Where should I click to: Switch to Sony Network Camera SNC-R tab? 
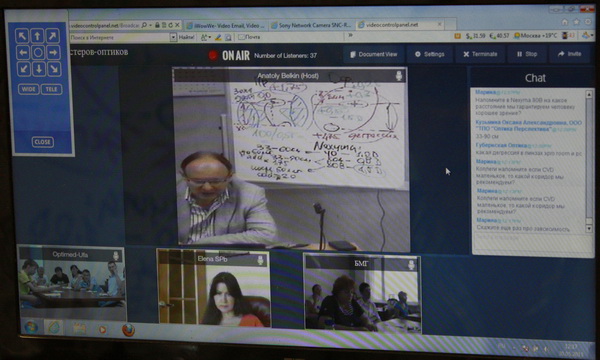pos(311,25)
